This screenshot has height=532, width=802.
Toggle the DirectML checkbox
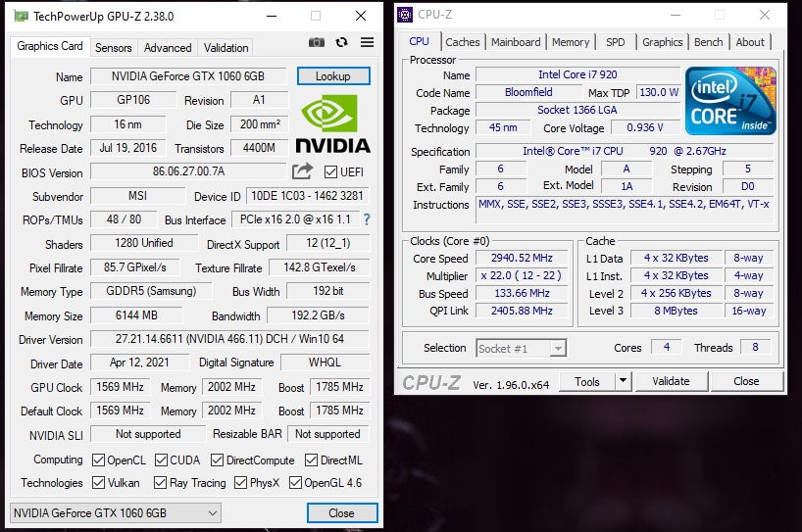click(311, 460)
